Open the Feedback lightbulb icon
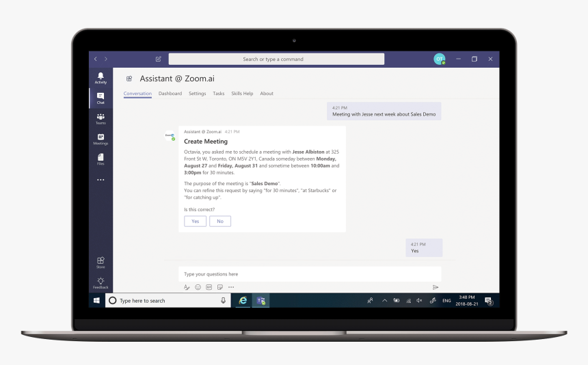The height and width of the screenshot is (365, 588). [x=101, y=283]
